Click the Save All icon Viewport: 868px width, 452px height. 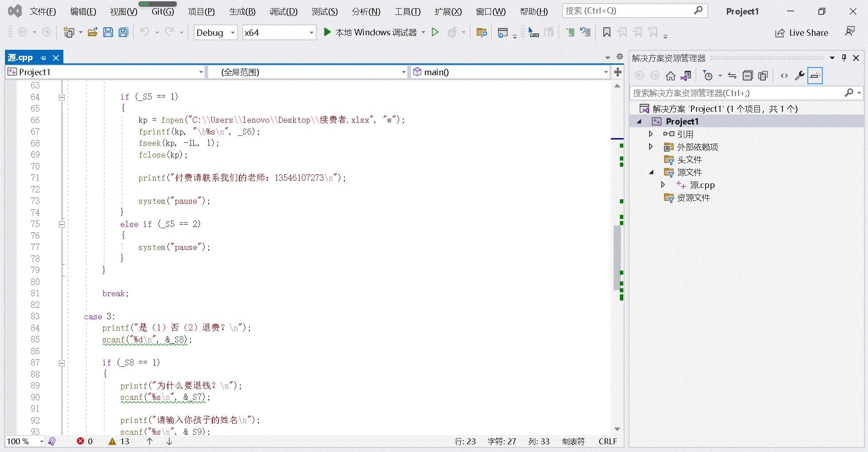123,32
